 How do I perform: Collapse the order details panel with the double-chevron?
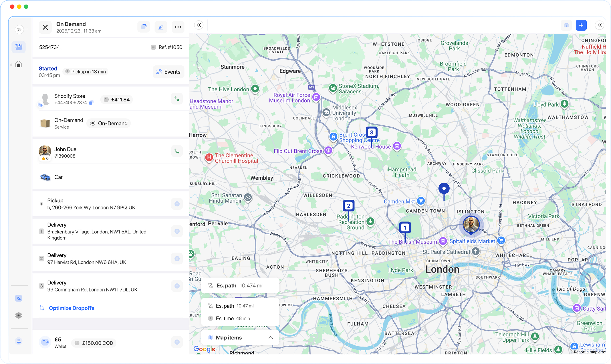point(199,25)
